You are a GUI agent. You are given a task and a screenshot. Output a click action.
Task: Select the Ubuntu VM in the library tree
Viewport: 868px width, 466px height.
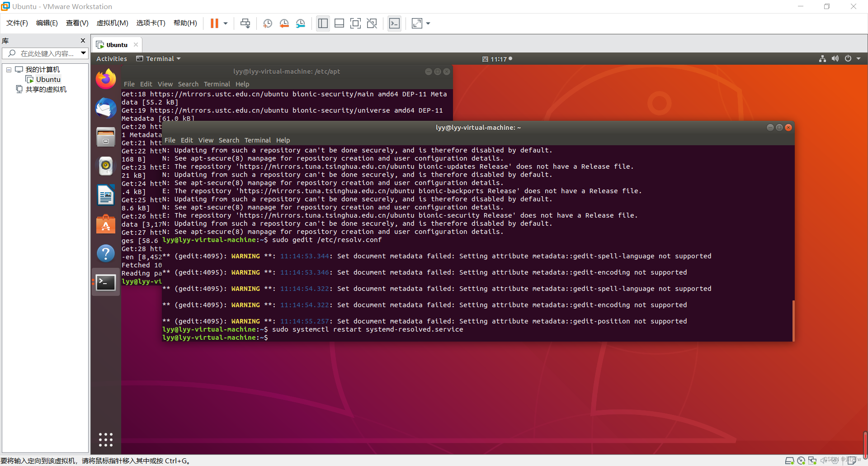click(47, 79)
